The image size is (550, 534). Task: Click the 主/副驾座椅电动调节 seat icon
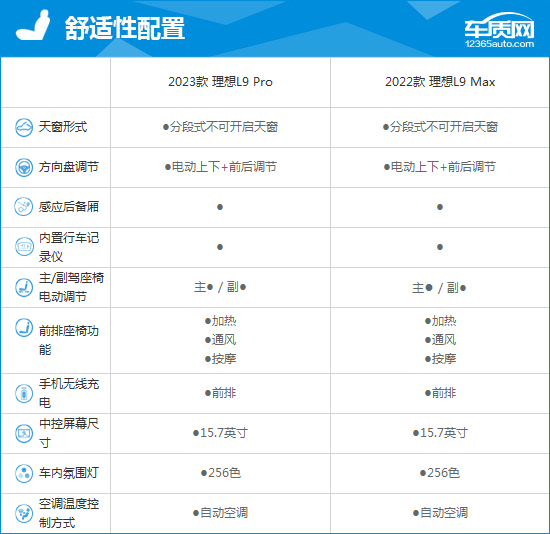tap(24, 287)
